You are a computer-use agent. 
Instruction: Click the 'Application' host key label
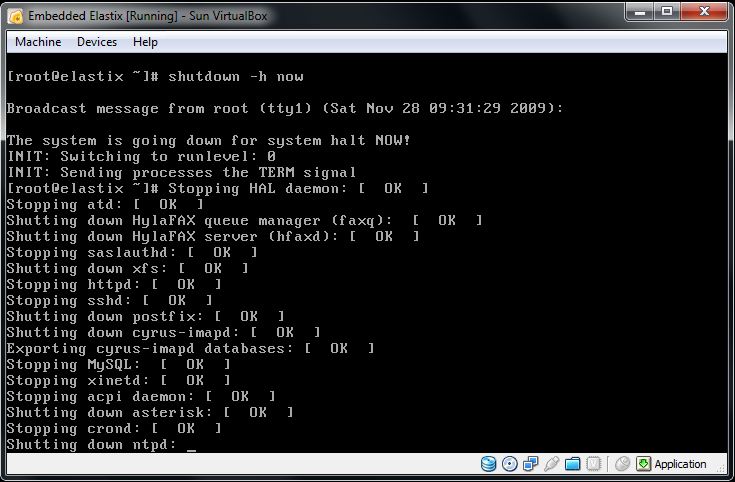click(680, 464)
